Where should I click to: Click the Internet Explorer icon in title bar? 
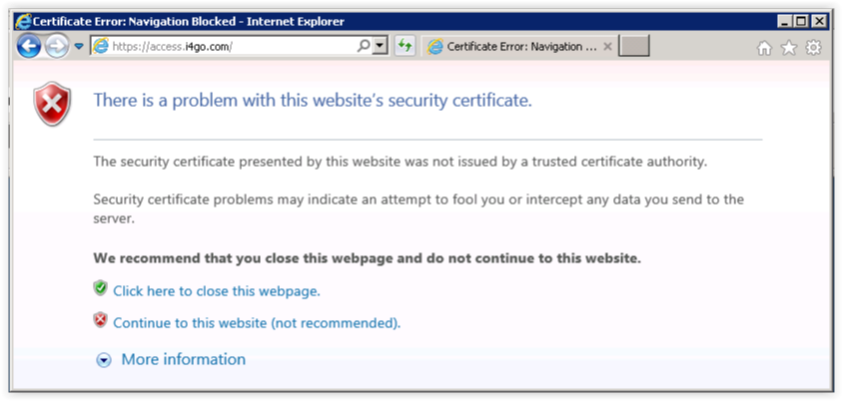click(x=23, y=22)
